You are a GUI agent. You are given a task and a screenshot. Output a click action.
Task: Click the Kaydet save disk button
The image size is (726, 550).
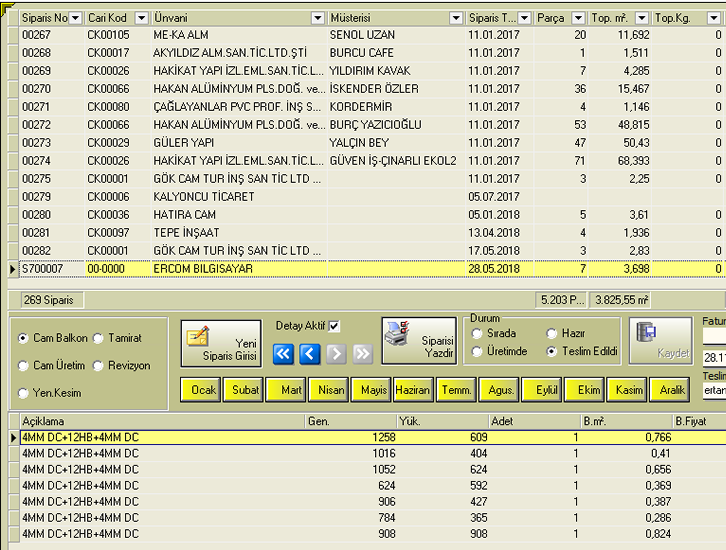coord(660,342)
